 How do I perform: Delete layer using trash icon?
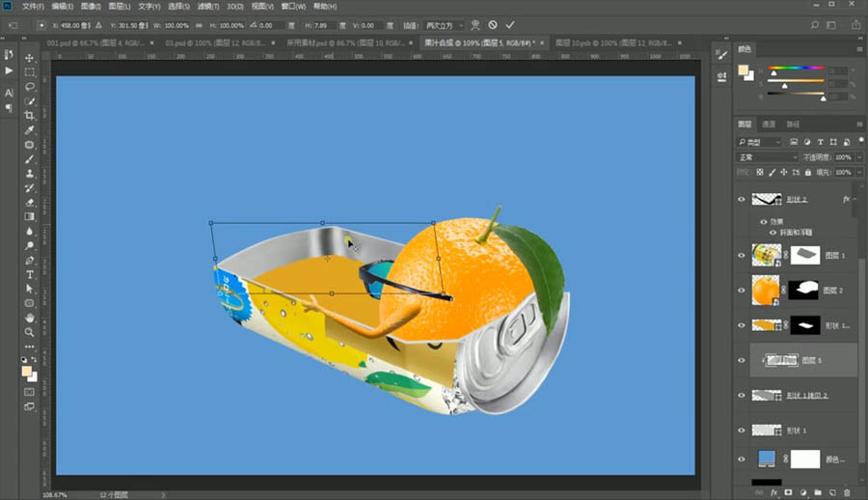(x=848, y=491)
